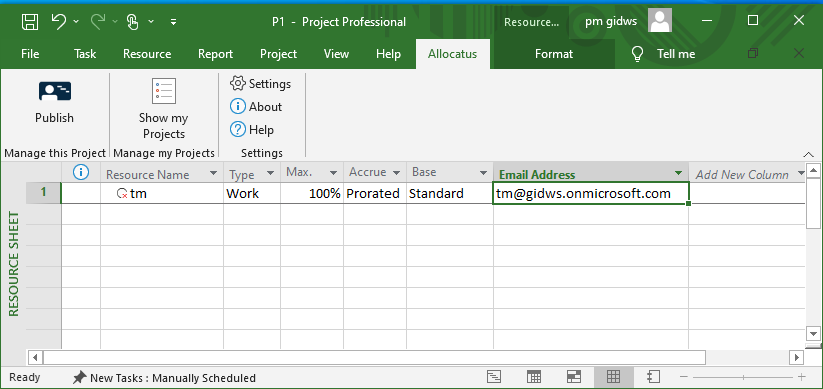
Task: Select the Resource Sheet view icon
Action: coord(614,376)
